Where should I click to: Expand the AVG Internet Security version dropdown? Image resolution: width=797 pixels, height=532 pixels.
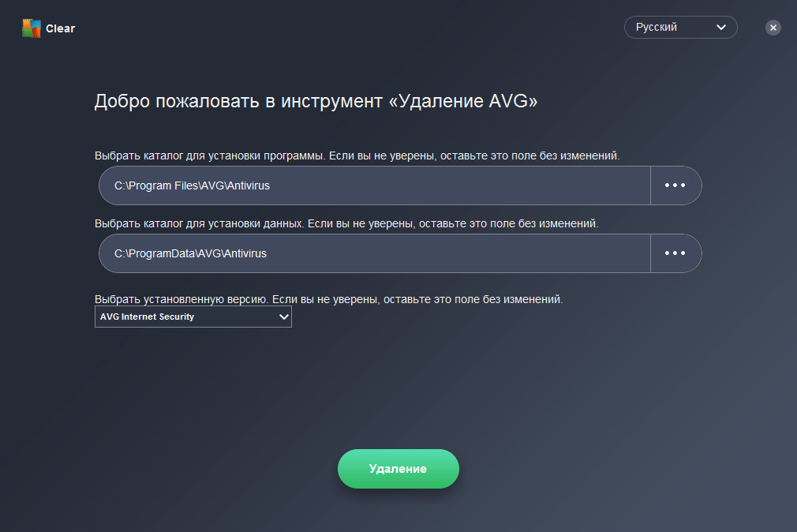193,317
